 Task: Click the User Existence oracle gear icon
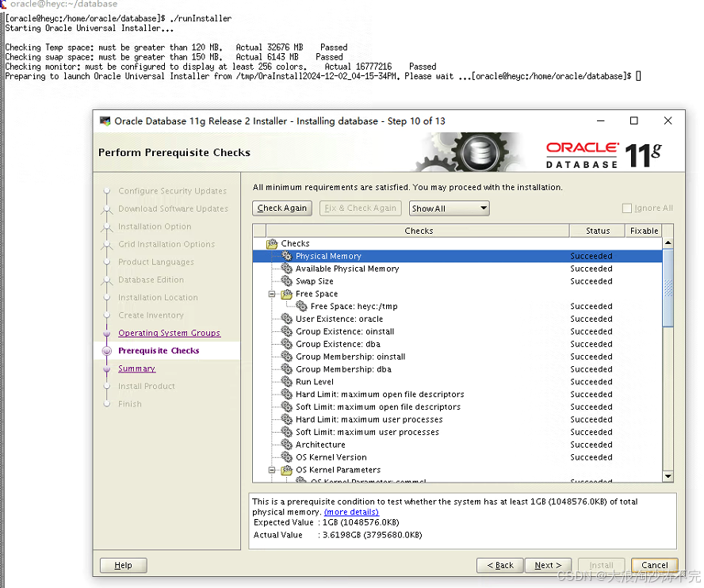pyautogui.click(x=286, y=319)
